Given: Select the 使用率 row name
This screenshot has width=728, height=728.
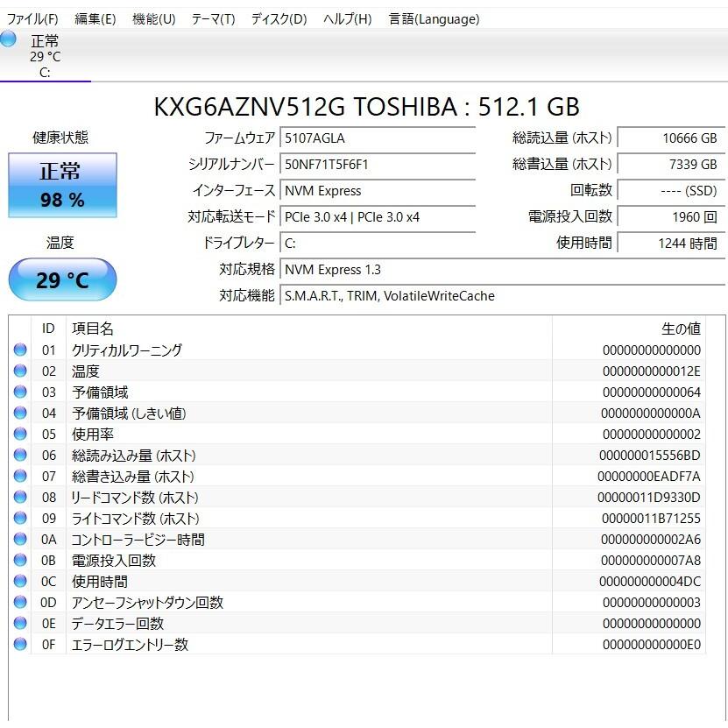Looking at the screenshot, I should pos(92,435).
